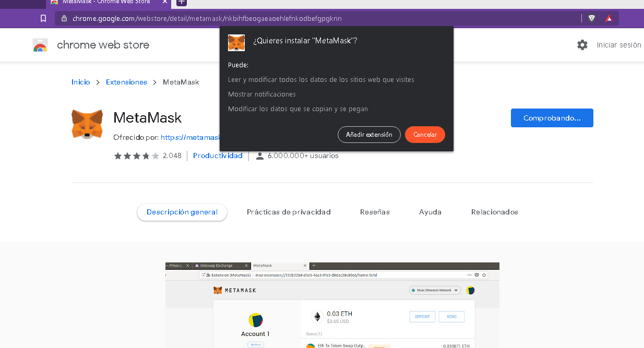This screenshot has height=348, width=644.
Task: Click the 'Mostrar notificaciones' permission line
Action: click(x=262, y=94)
